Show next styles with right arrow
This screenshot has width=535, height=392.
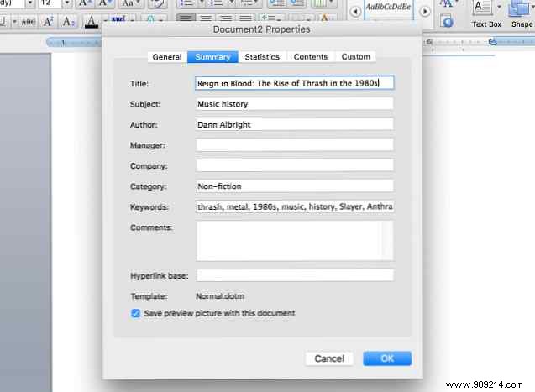point(425,12)
